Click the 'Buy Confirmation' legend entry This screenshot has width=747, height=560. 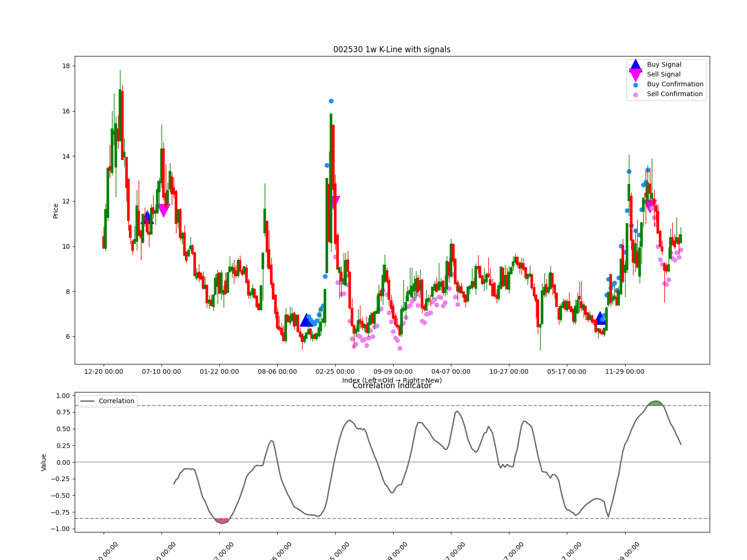coord(675,84)
